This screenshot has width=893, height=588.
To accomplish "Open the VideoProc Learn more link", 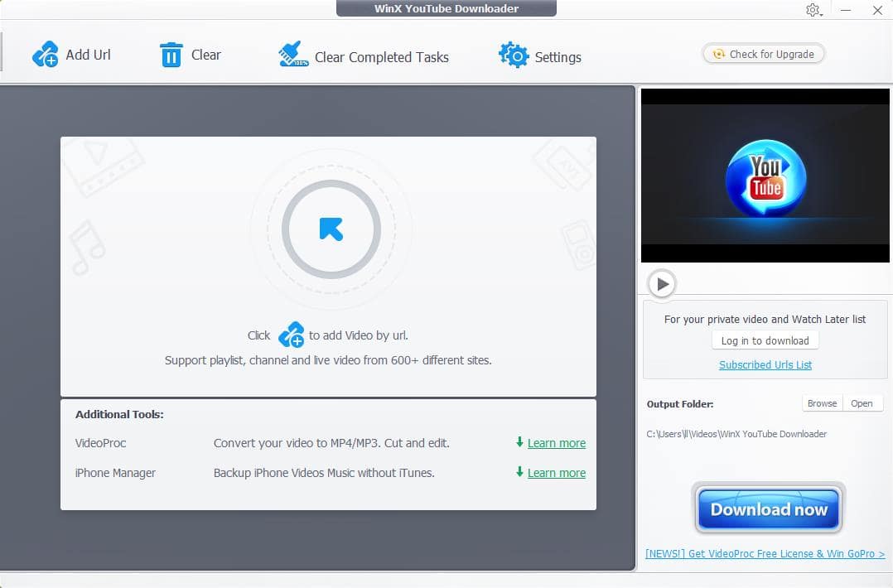I will click(x=556, y=443).
